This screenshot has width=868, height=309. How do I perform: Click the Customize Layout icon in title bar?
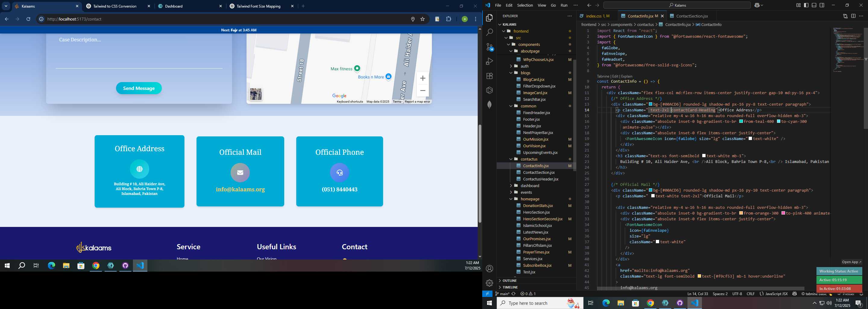click(x=798, y=5)
